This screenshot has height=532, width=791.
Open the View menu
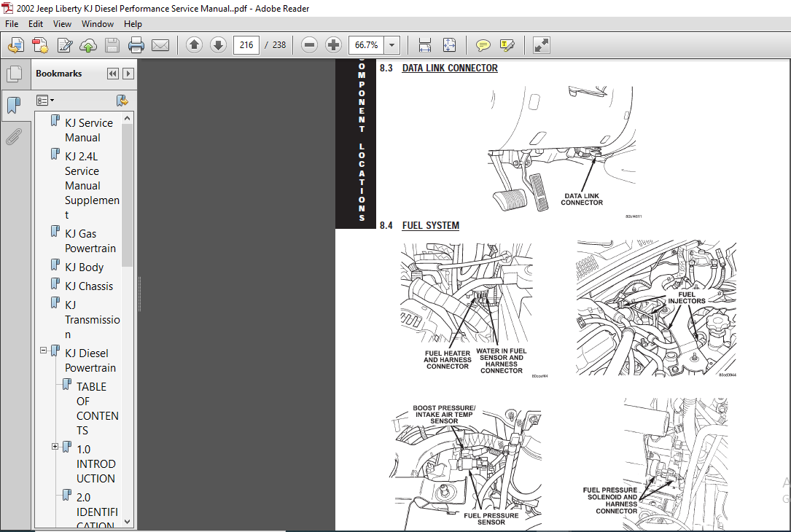pos(62,24)
